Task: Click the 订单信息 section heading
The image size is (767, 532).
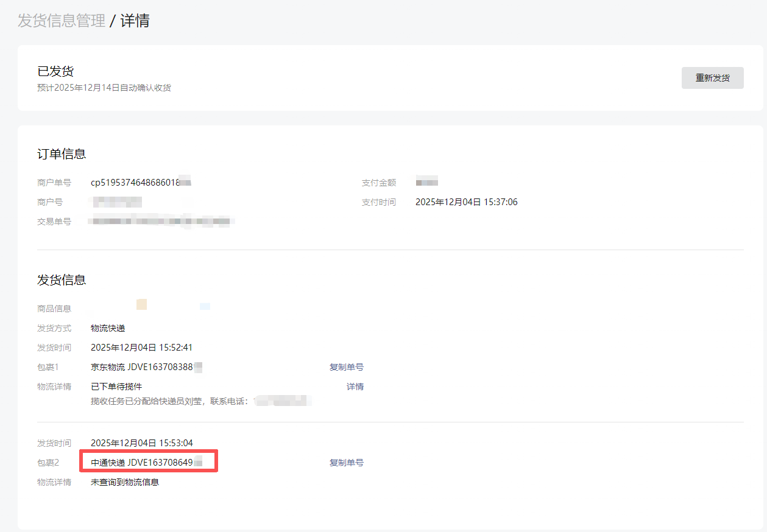Action: pyautogui.click(x=62, y=154)
